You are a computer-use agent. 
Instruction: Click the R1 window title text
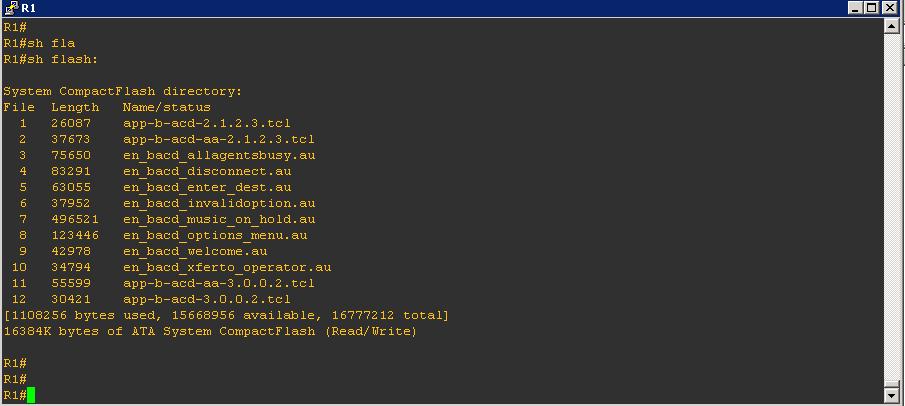tap(28, 8)
